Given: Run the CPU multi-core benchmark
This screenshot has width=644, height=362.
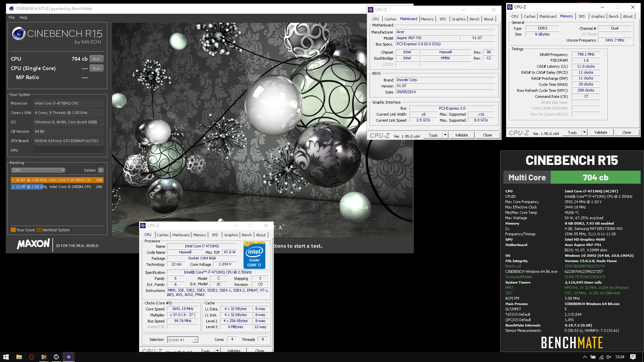Looking at the screenshot, I should pyautogui.click(x=97, y=59).
